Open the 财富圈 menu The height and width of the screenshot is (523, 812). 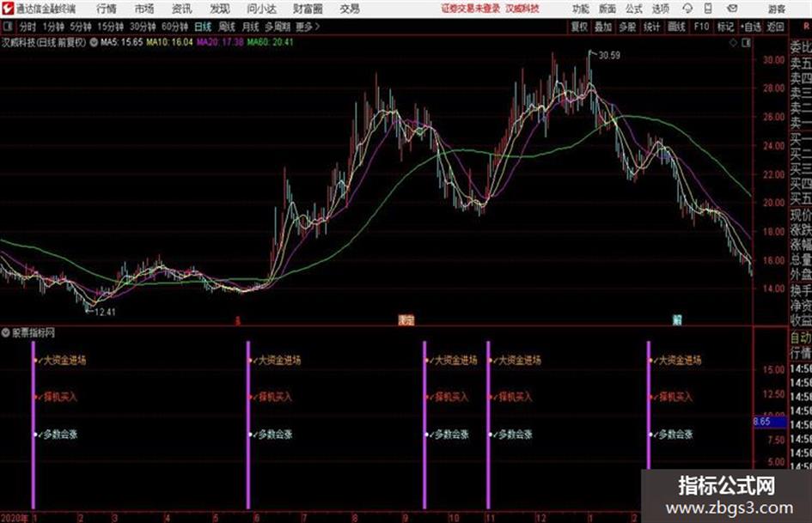tap(308, 9)
